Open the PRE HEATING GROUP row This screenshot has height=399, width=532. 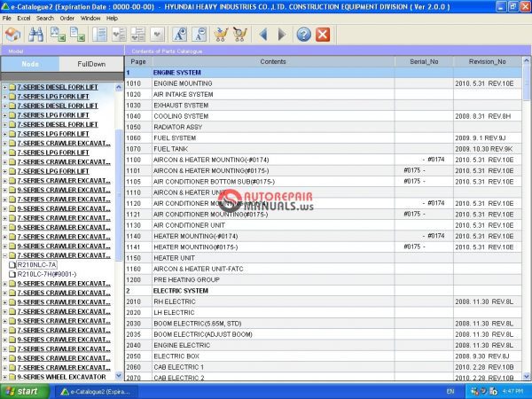pyautogui.click(x=324, y=280)
